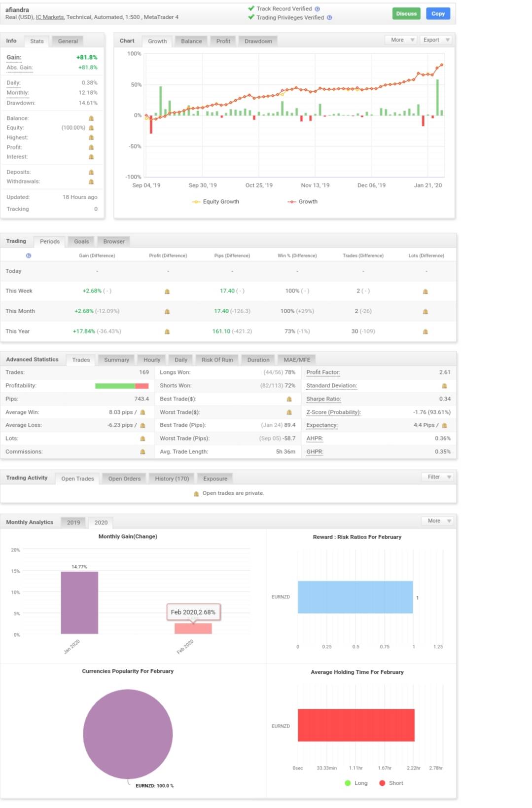532x808 pixels.
Task: Expand the chart More dropdown
Action: (400, 40)
